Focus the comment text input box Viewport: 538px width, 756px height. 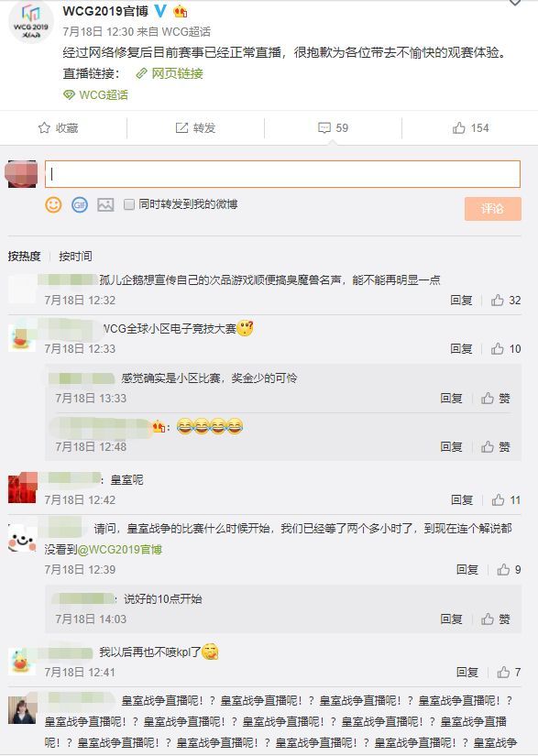tap(282, 174)
